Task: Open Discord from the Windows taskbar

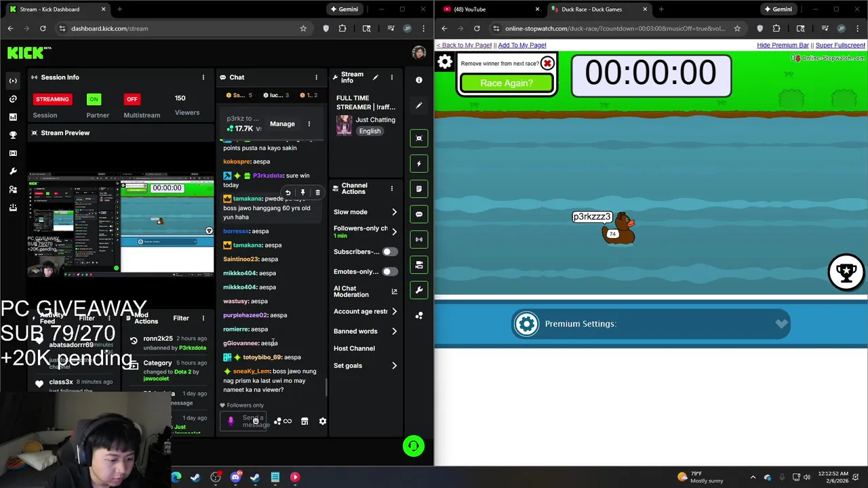Action: pyautogui.click(x=235, y=477)
